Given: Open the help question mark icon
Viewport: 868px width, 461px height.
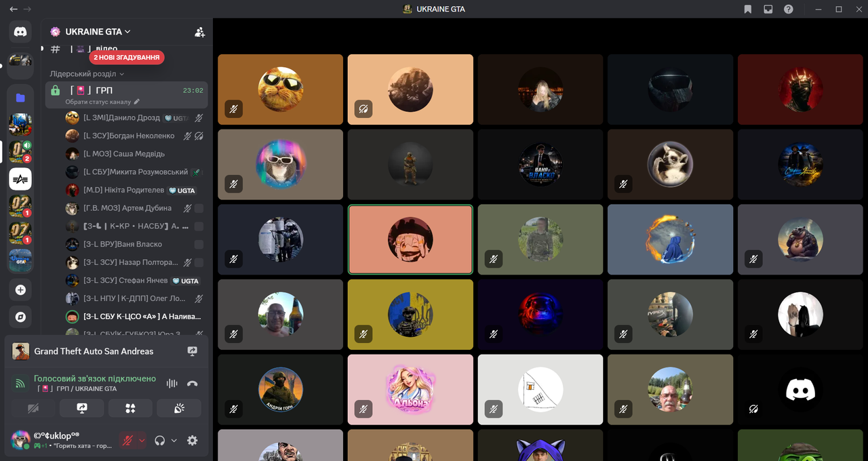Looking at the screenshot, I should point(789,9).
